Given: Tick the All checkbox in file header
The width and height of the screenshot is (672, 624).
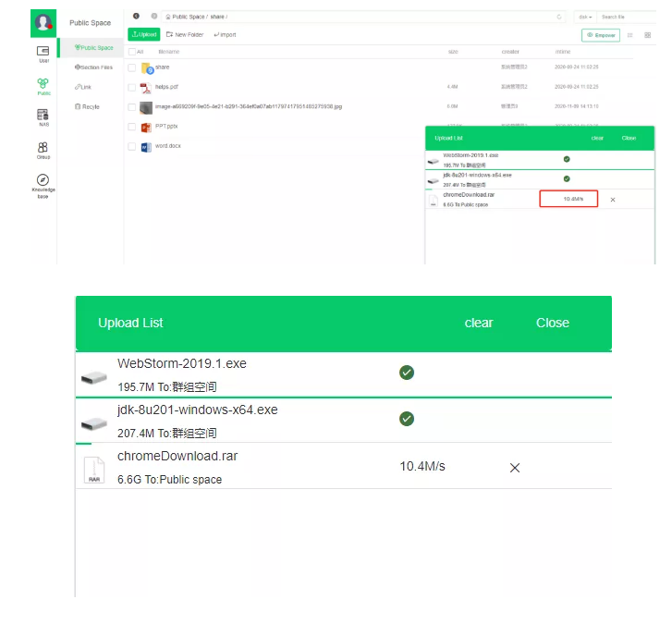Looking at the screenshot, I should 132,52.
